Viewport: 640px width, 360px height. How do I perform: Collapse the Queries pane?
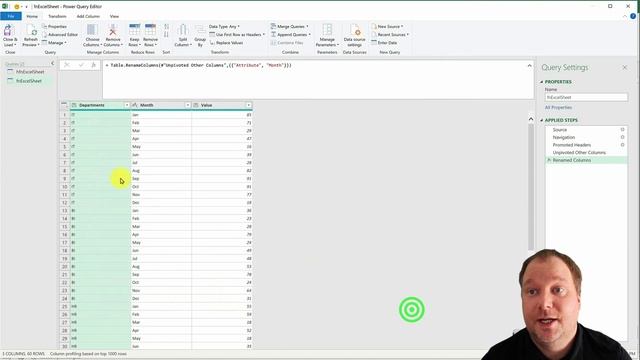[x=53, y=63]
